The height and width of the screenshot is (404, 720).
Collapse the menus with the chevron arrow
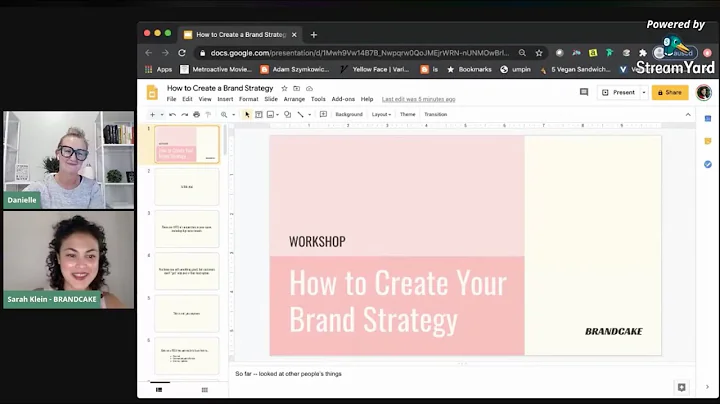point(688,115)
